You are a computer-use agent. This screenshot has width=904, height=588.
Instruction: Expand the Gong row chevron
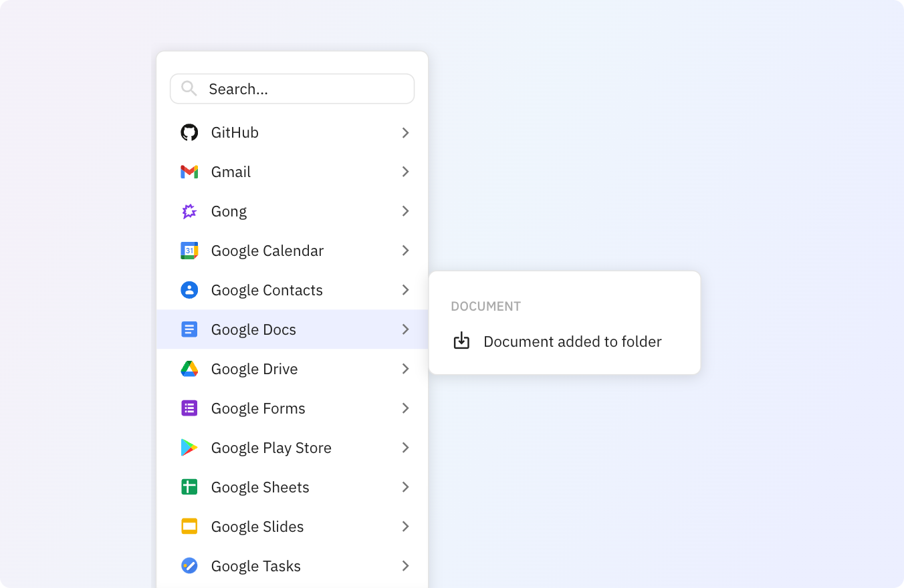[405, 211]
